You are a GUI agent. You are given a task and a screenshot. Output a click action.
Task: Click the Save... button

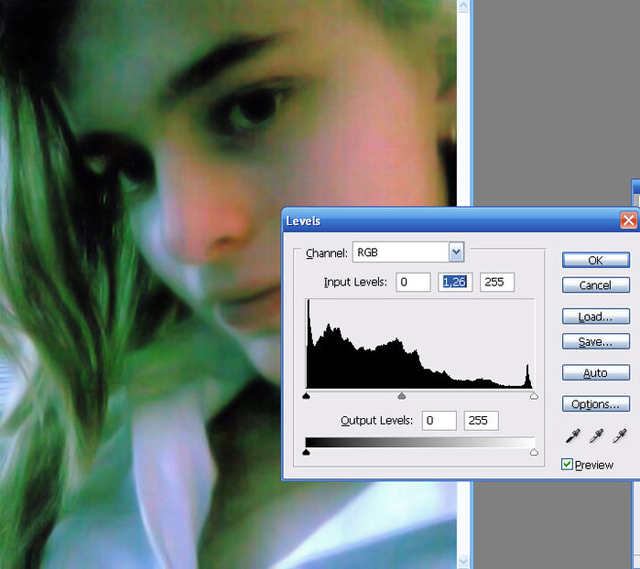pyautogui.click(x=596, y=341)
